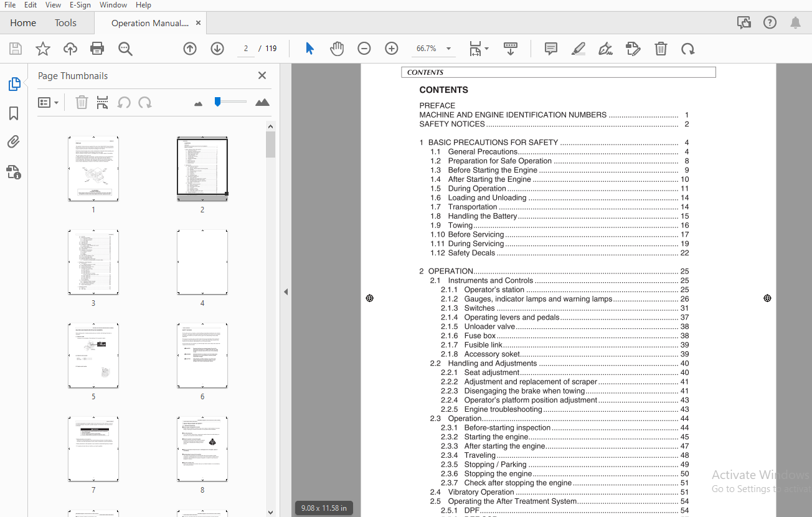Close the Operation Manual tab
Image resolution: width=812 pixels, height=517 pixels.
click(198, 23)
